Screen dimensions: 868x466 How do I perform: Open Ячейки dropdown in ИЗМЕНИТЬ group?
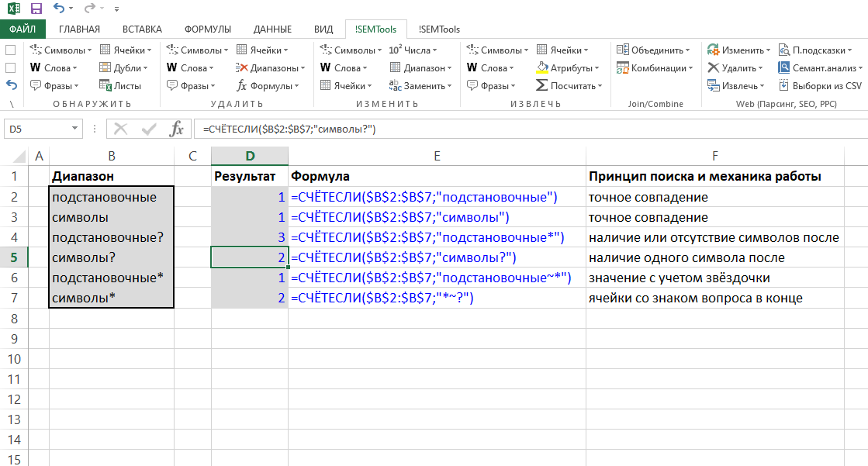(345, 86)
